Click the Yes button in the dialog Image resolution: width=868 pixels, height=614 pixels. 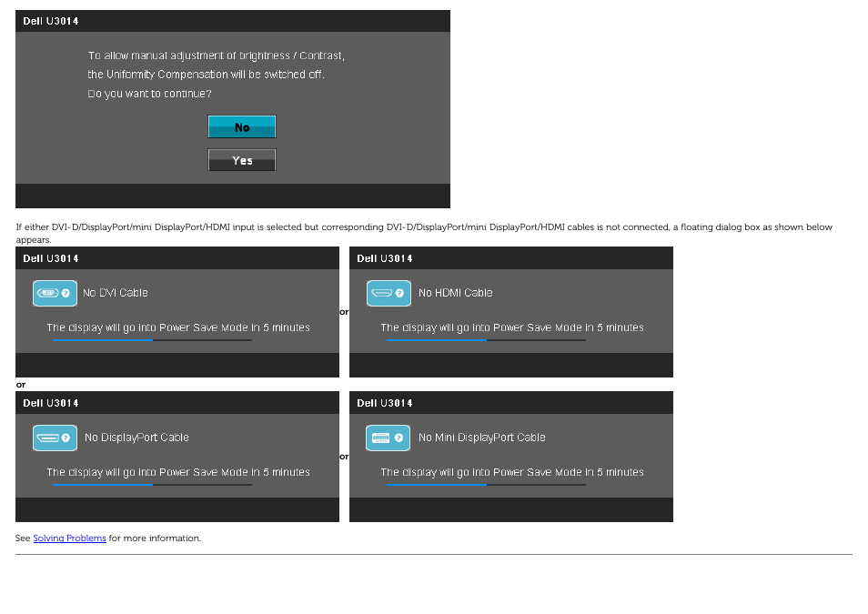coord(242,160)
